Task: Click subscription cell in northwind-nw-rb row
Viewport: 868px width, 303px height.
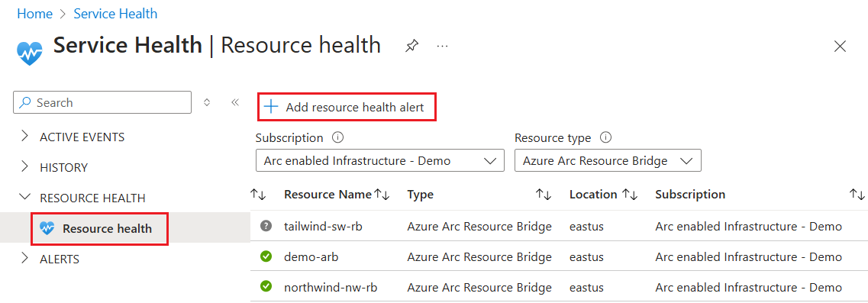Action: [x=748, y=288]
